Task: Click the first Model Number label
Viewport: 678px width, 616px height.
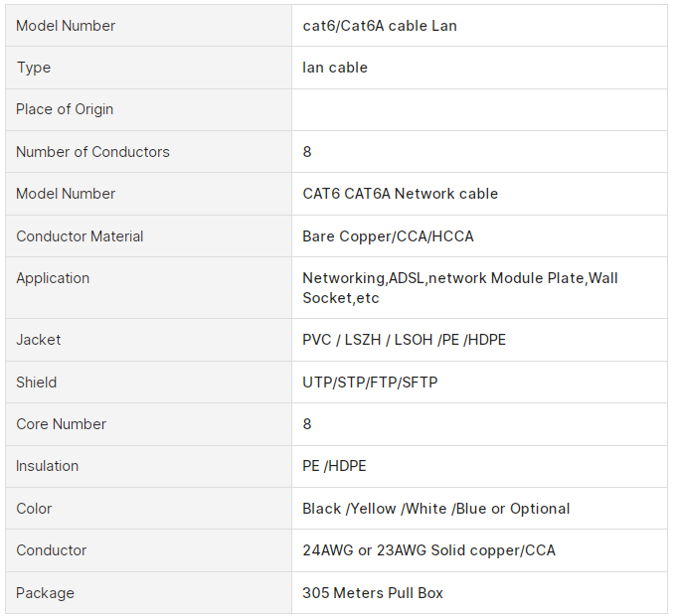Action: coord(66,26)
